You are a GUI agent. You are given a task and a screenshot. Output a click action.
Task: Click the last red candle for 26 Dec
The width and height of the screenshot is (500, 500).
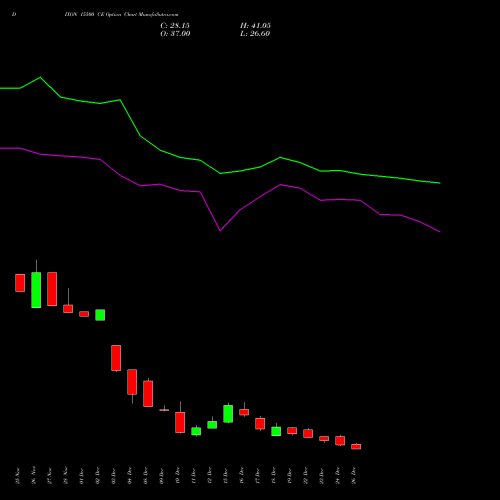pyautogui.click(x=356, y=447)
